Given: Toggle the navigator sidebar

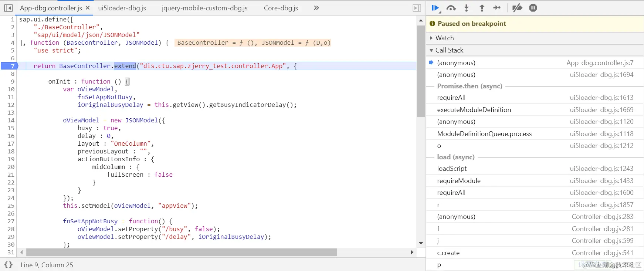Looking at the screenshot, I should coord(8,8).
